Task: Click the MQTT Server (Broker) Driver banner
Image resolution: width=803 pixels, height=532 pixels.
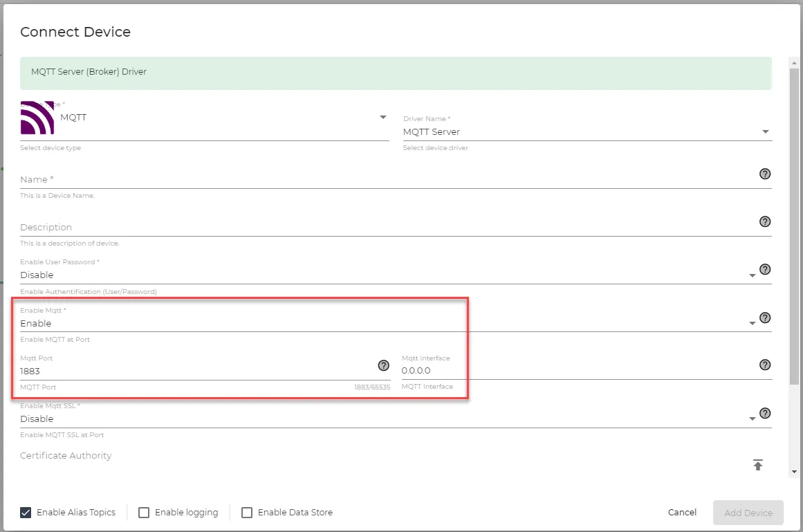Action: [396, 73]
